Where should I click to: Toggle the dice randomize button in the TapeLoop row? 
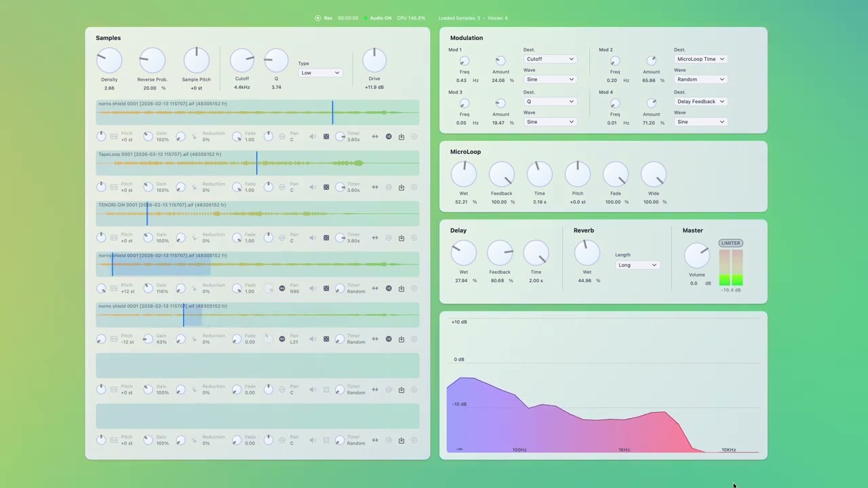(326, 187)
